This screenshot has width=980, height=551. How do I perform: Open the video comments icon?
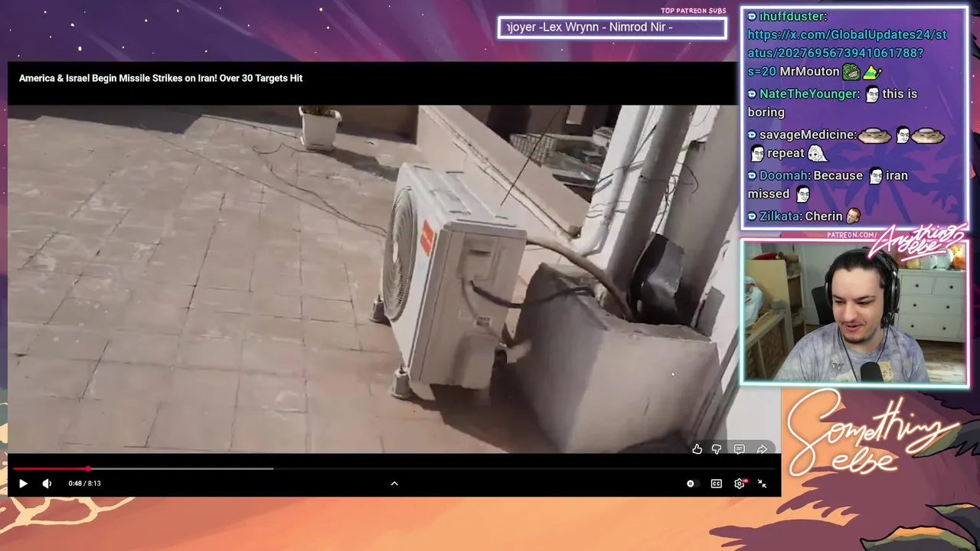point(739,449)
